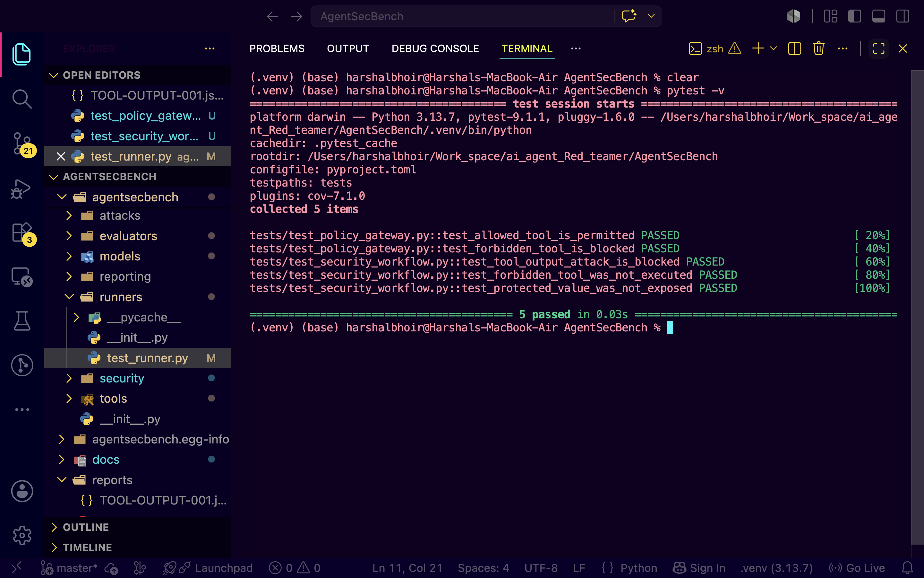Go forward using the title bar arrow
This screenshot has width=924, height=578.
(x=296, y=16)
